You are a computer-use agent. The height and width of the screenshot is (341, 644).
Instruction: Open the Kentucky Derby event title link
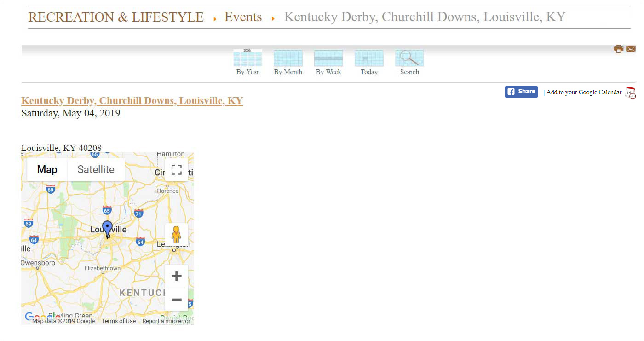point(132,101)
